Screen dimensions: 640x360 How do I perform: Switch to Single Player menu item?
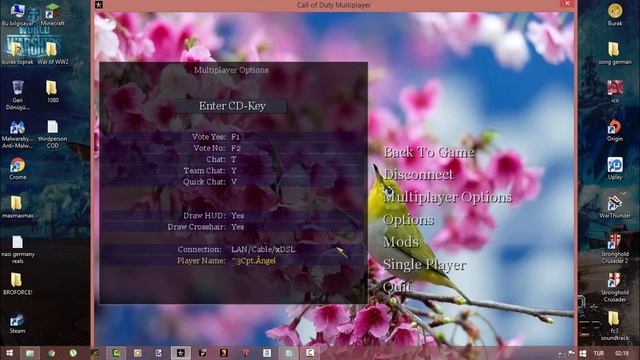424,265
